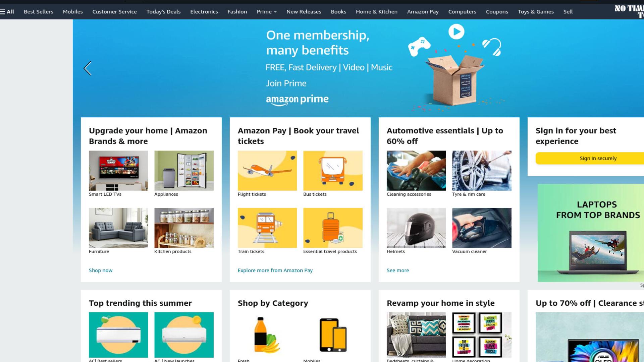This screenshot has height=362, width=644.
Task: Select Amazon Pay in navigation bar
Action: (423, 12)
